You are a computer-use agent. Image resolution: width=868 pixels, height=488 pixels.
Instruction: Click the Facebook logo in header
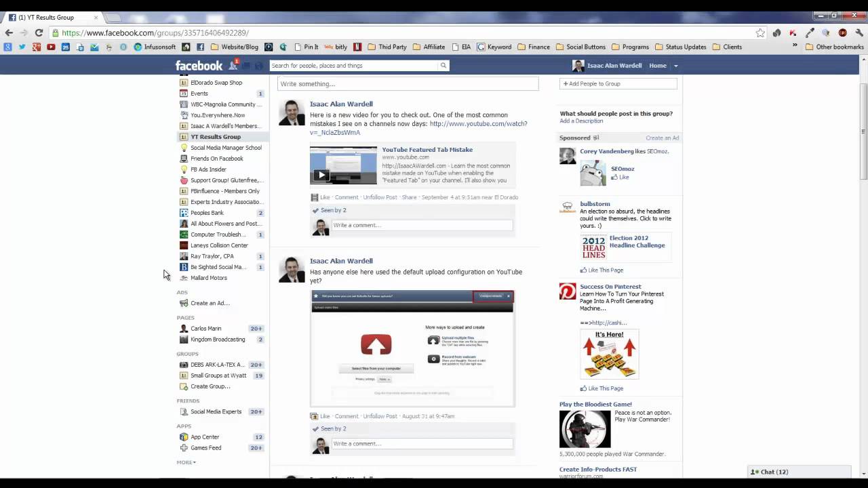coord(199,66)
